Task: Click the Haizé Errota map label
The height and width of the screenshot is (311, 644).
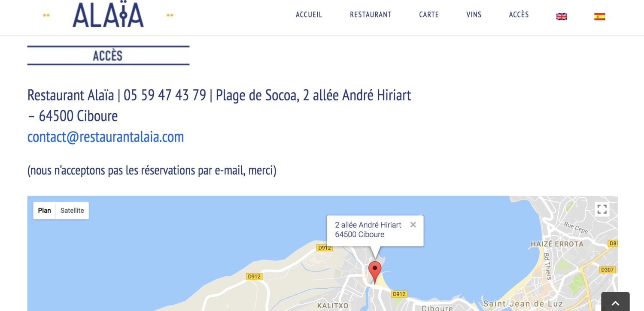Action: 557,244
